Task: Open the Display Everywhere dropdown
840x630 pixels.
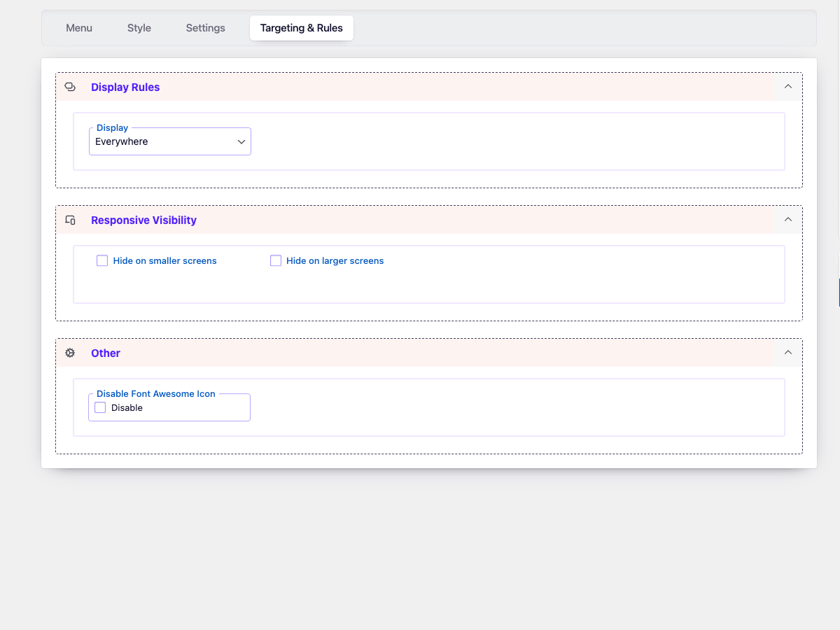Action: (x=170, y=141)
